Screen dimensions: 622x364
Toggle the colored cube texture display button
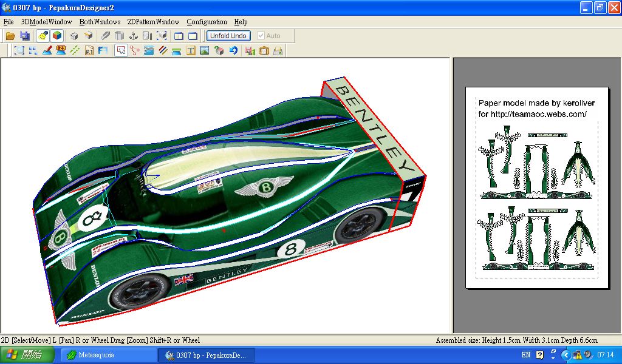(56, 36)
